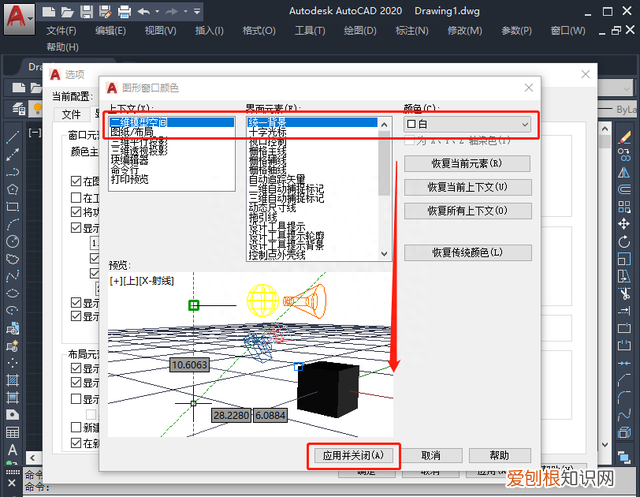The height and width of the screenshot is (497, 640).
Task: Select the Line tool in left toolbar
Action: [13, 137]
